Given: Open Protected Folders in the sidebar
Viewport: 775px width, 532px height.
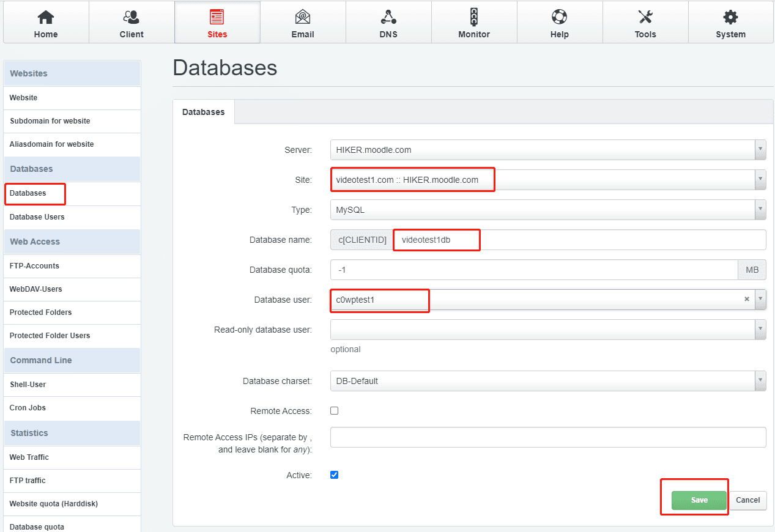Looking at the screenshot, I should tap(72, 312).
